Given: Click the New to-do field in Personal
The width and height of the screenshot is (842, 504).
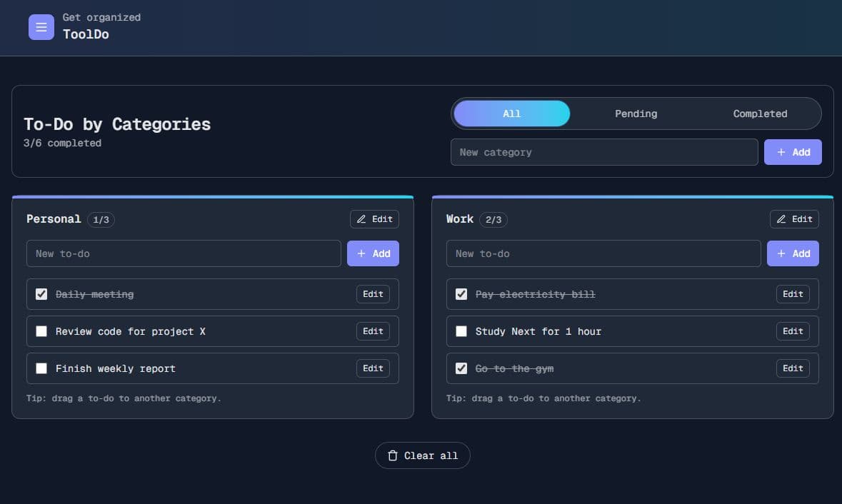Looking at the screenshot, I should pos(184,253).
